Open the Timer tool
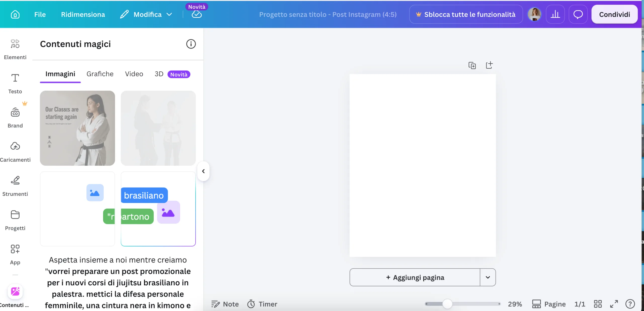 click(x=262, y=304)
